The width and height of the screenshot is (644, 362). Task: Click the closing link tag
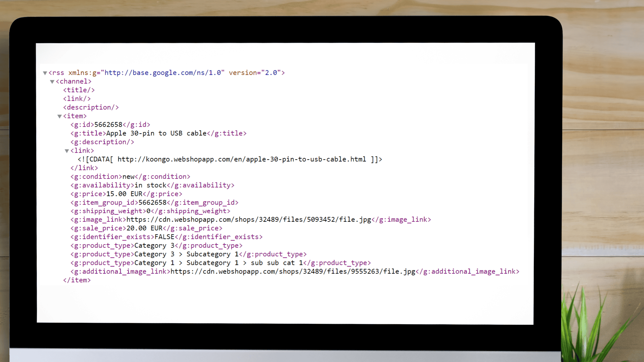[84, 168]
